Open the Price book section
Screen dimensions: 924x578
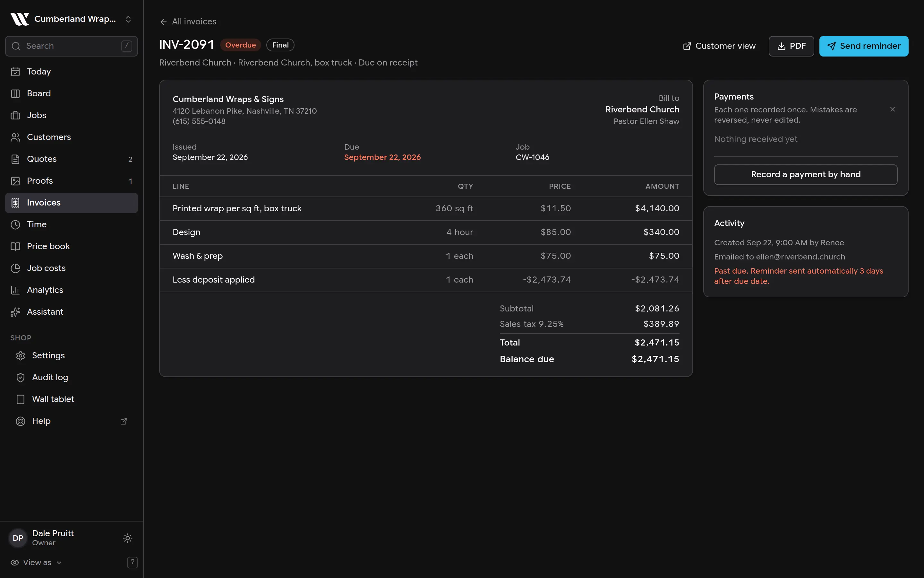tap(72, 246)
